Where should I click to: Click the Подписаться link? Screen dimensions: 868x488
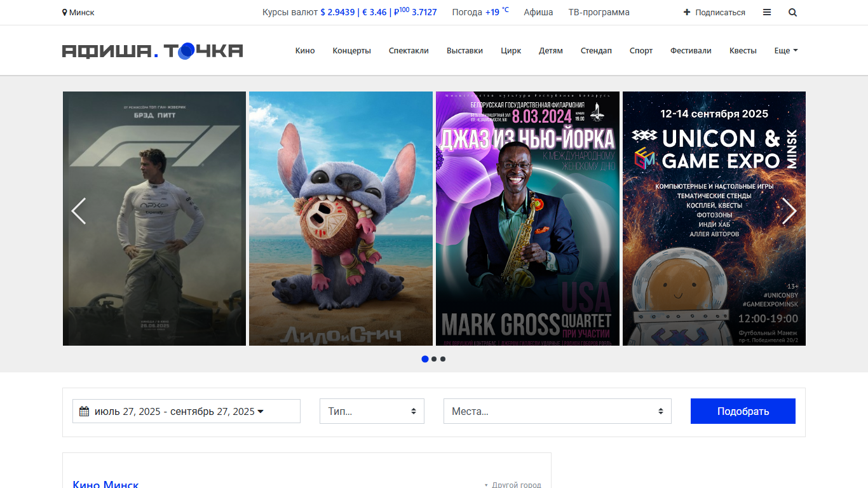(x=720, y=13)
